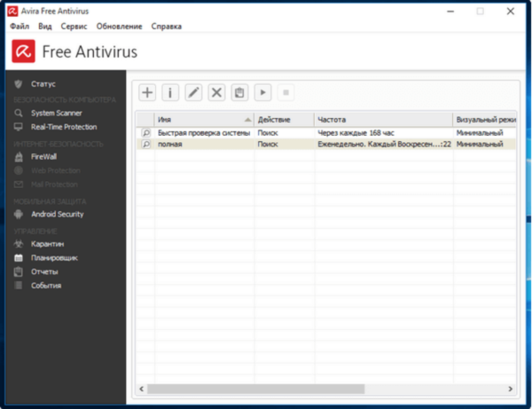The height and width of the screenshot is (409, 532).
Task: Click the Еженедельно. Каждый Воскресен cell
Action: tap(384, 144)
